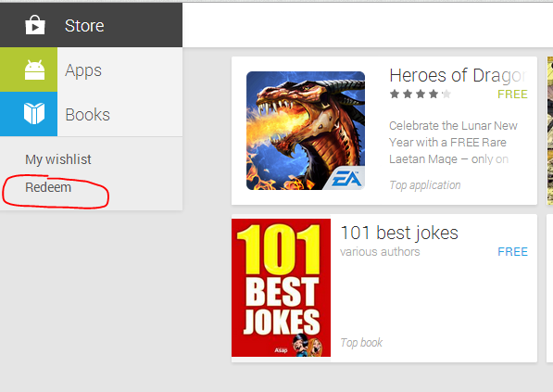Open the 101 Best Jokes book cover
Screen dimensions: 553x392
[281, 287]
